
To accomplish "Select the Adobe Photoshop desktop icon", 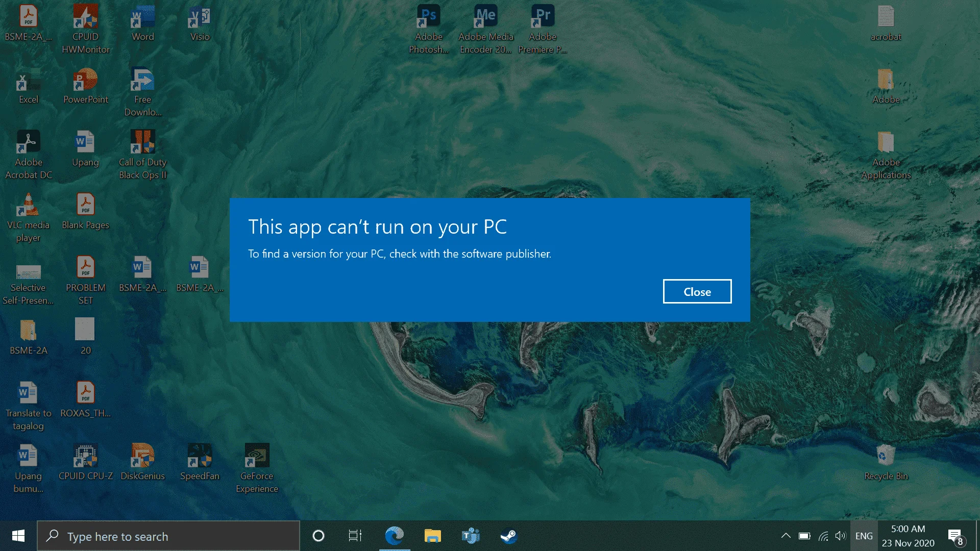I will click(x=429, y=29).
